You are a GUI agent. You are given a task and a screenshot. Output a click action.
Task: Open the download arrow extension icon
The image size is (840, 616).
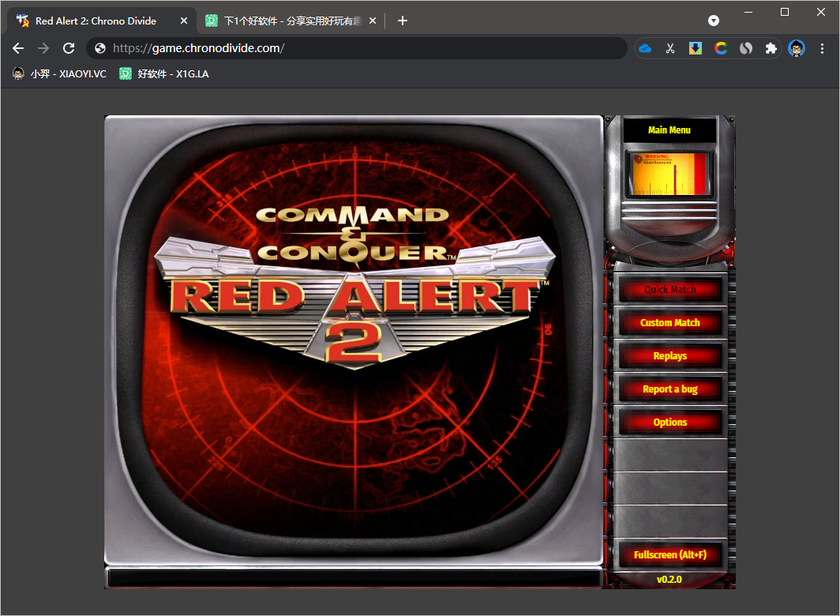696,49
